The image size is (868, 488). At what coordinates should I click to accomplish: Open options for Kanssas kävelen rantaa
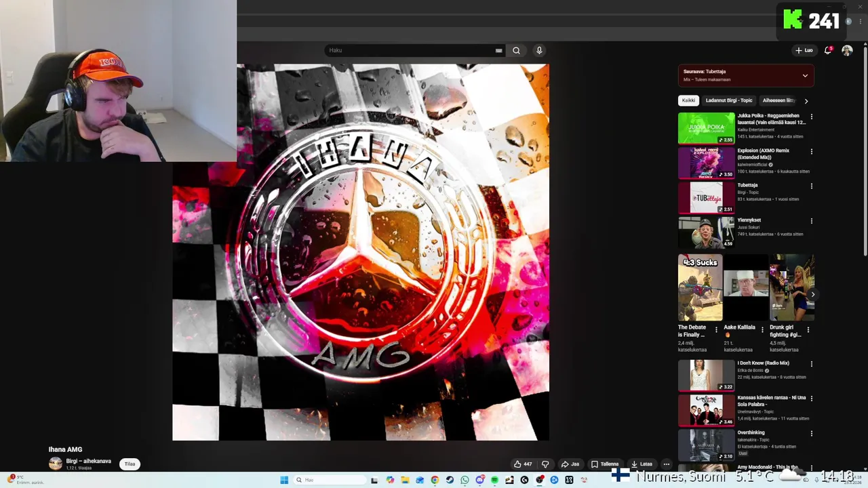(x=811, y=399)
